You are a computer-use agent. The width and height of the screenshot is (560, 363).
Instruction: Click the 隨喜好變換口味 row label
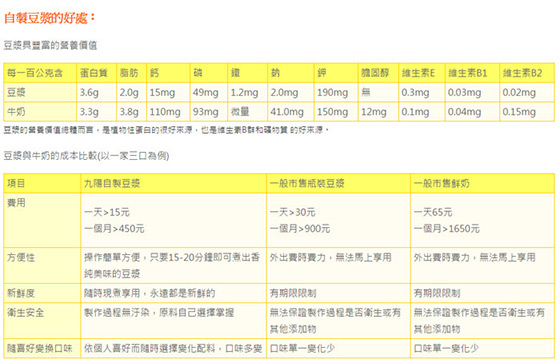(40, 348)
